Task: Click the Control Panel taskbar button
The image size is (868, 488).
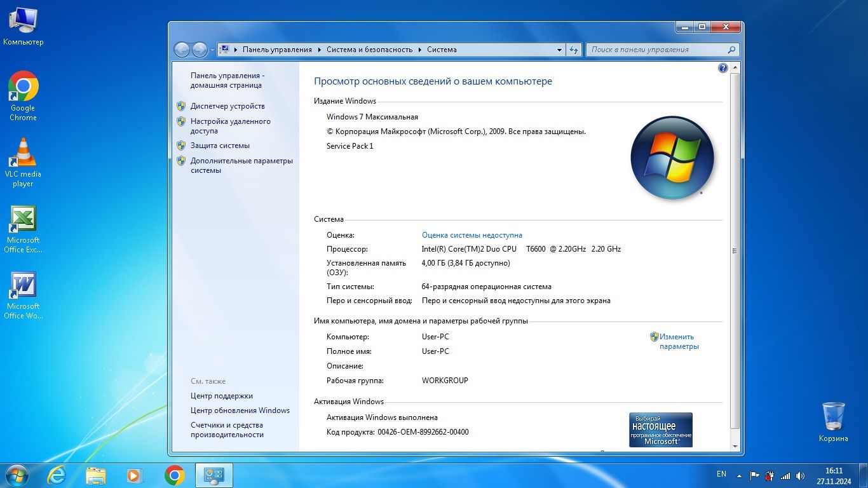Action: pyautogui.click(x=214, y=475)
